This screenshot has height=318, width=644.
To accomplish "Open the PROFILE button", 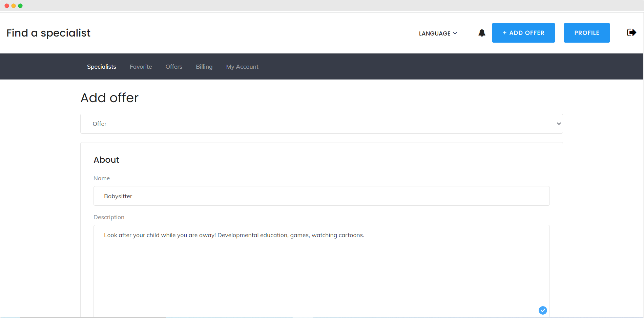I will (587, 33).
